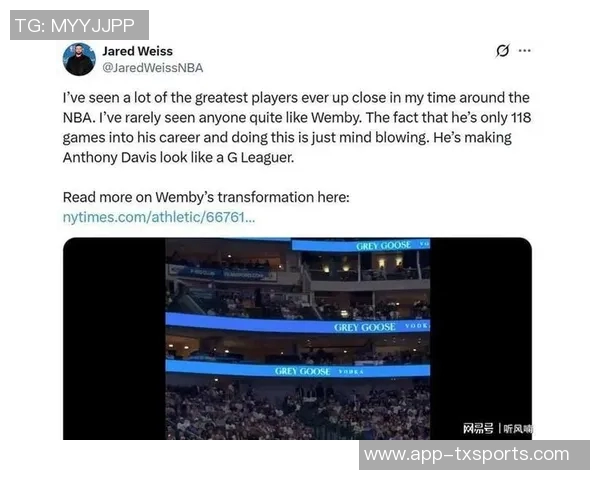Play the embedded arena video
This screenshot has height=480, width=600.
[x=297, y=338]
